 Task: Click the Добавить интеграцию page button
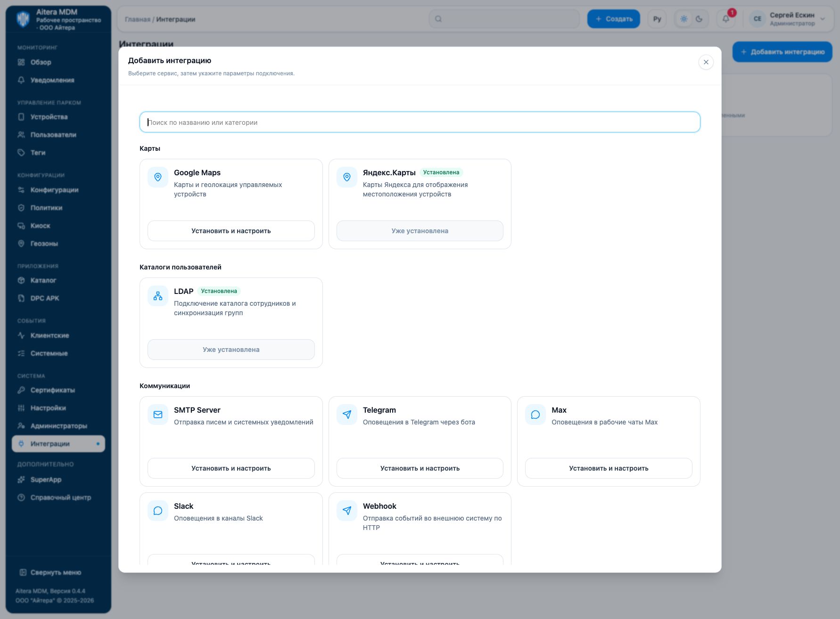click(782, 52)
